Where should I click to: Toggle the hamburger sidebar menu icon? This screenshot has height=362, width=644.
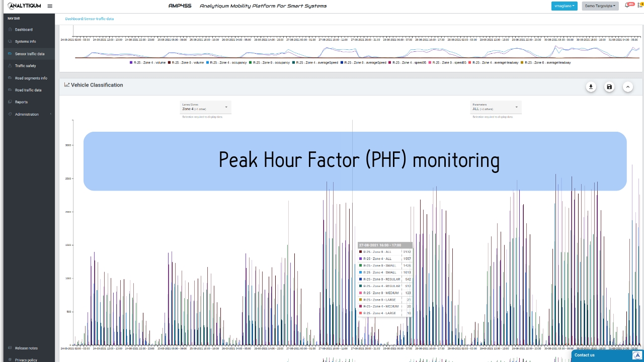50,6
